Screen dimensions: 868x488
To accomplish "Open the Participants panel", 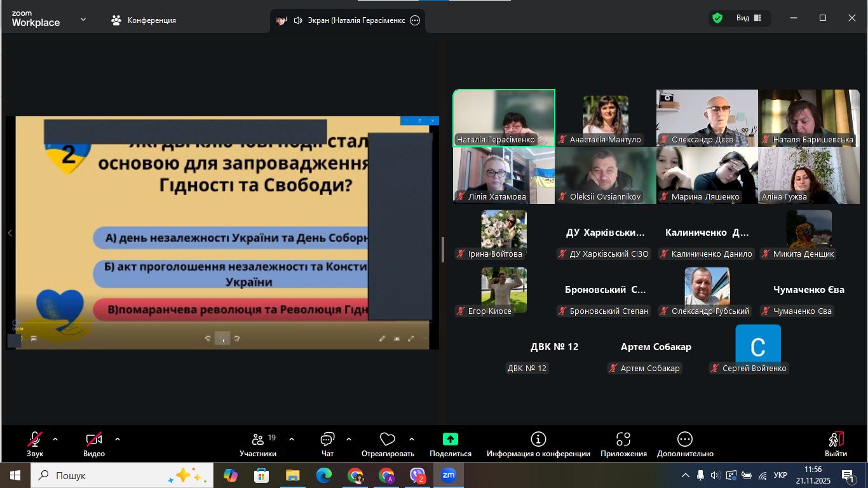I will [258, 444].
